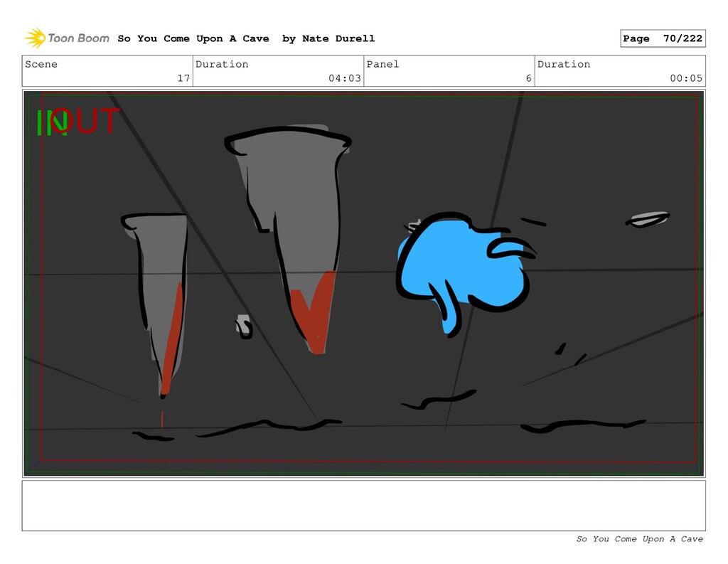
Task: Click the empty notes box below the panel
Action: point(363,506)
